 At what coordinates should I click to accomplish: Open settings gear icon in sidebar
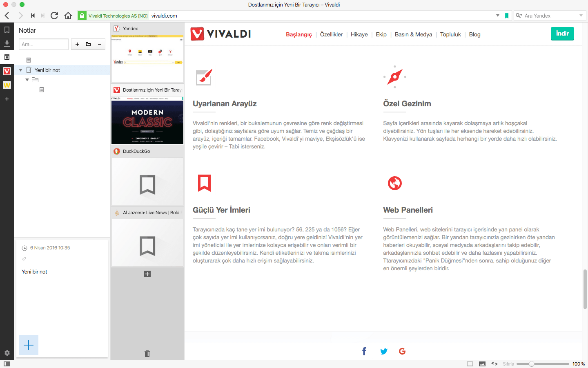click(7, 353)
